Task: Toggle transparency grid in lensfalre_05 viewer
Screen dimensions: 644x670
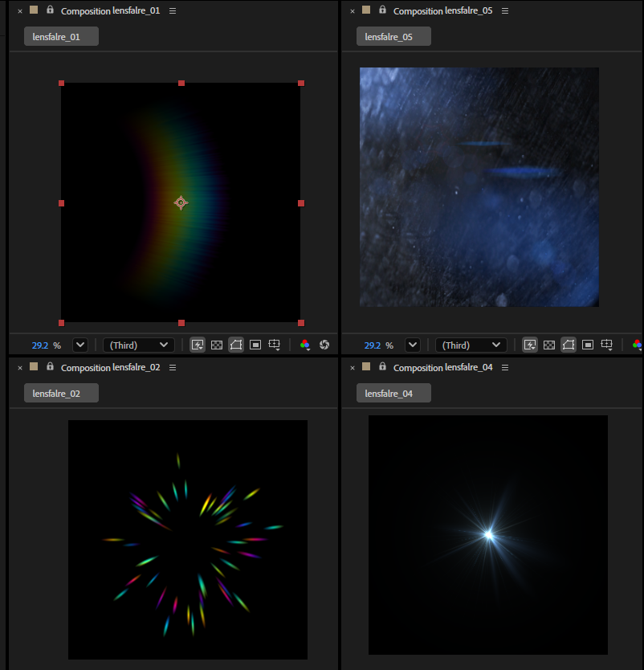Action: tap(548, 345)
